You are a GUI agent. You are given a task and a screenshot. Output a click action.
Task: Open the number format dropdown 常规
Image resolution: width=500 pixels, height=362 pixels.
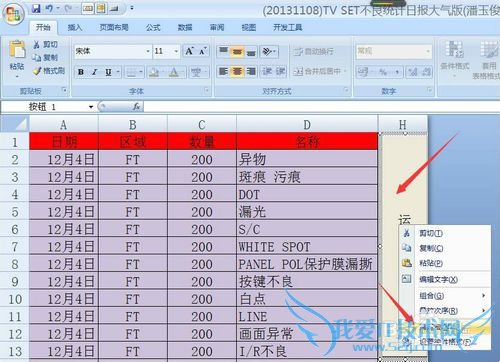coord(428,51)
